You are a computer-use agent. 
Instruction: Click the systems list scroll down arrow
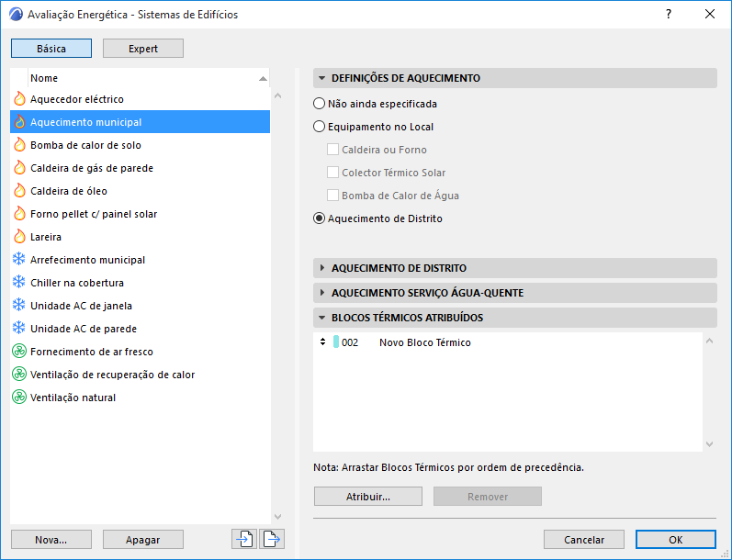point(277,516)
